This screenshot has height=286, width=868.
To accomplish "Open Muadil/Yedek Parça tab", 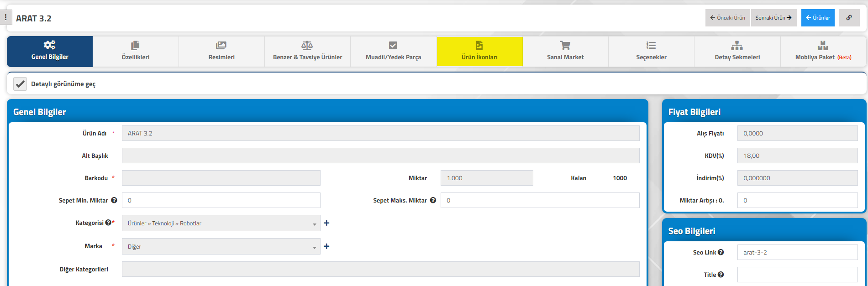I will [x=393, y=52].
